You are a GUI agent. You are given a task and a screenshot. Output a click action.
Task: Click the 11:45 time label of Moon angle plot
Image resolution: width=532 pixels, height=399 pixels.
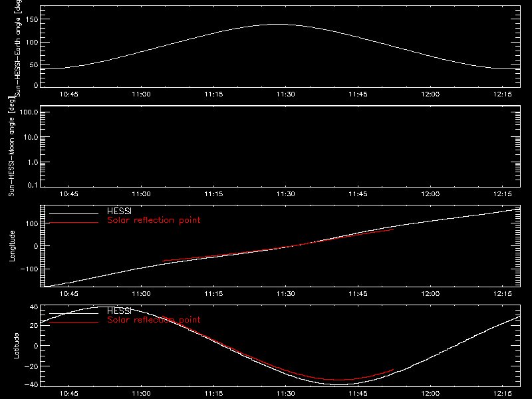click(358, 194)
